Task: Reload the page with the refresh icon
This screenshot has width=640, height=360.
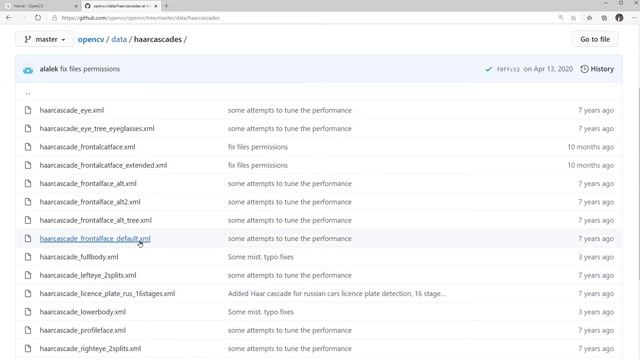Action: click(x=38, y=18)
